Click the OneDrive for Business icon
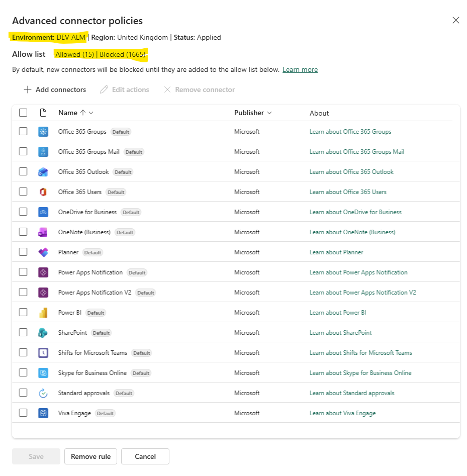This screenshot has height=476, width=467. tap(43, 212)
